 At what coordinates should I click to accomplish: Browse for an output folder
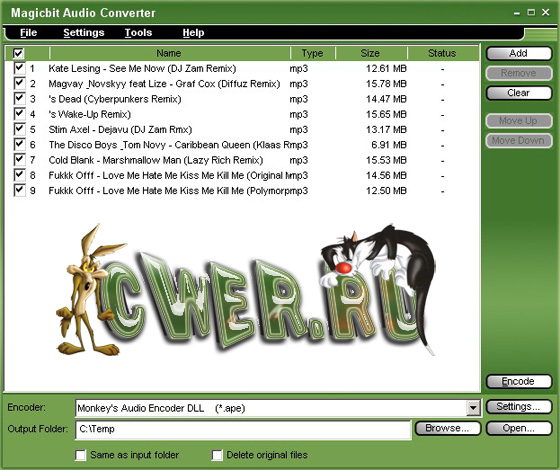[448, 428]
